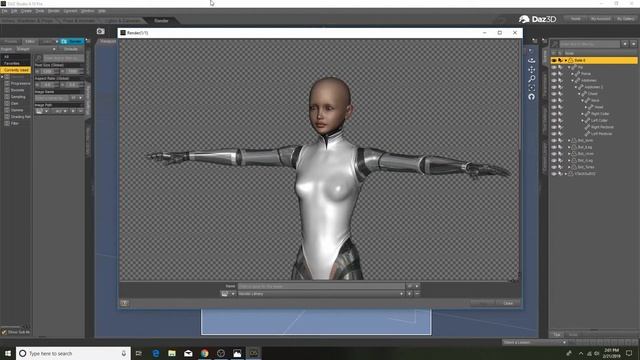Click the blue Render button in settings pane
The image size is (640, 360).
coord(72,42)
